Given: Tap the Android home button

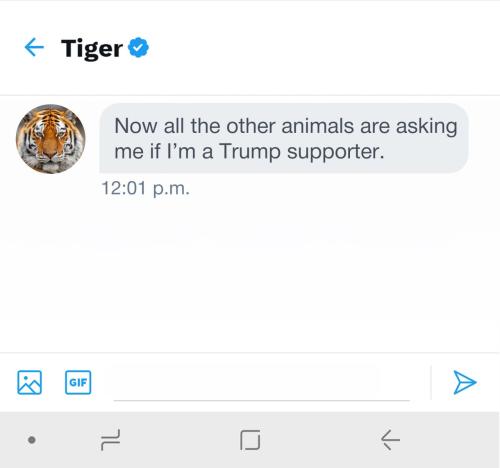Looking at the screenshot, I should [x=250, y=440].
